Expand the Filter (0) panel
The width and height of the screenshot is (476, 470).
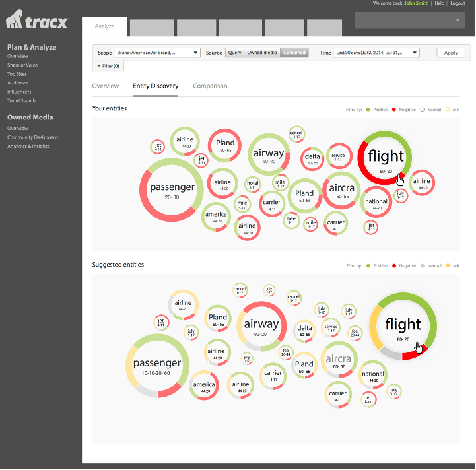click(108, 66)
